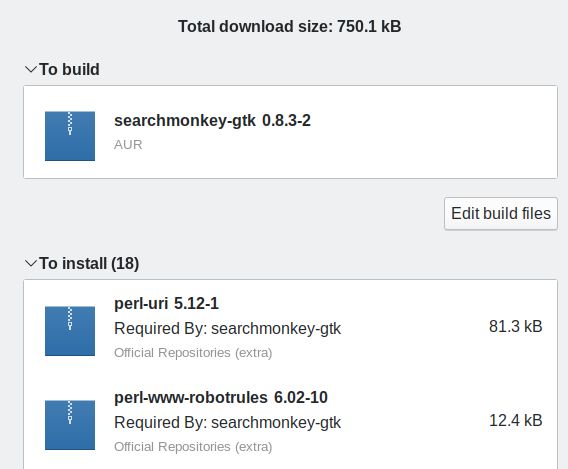Click the 81.3 kB size of perl-uri

[x=515, y=326]
